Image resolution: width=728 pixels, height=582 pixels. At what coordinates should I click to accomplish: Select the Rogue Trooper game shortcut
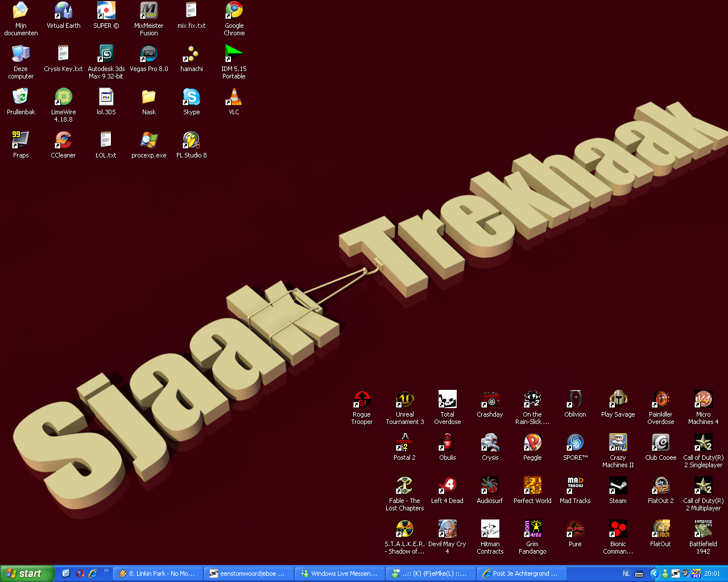tap(362, 399)
